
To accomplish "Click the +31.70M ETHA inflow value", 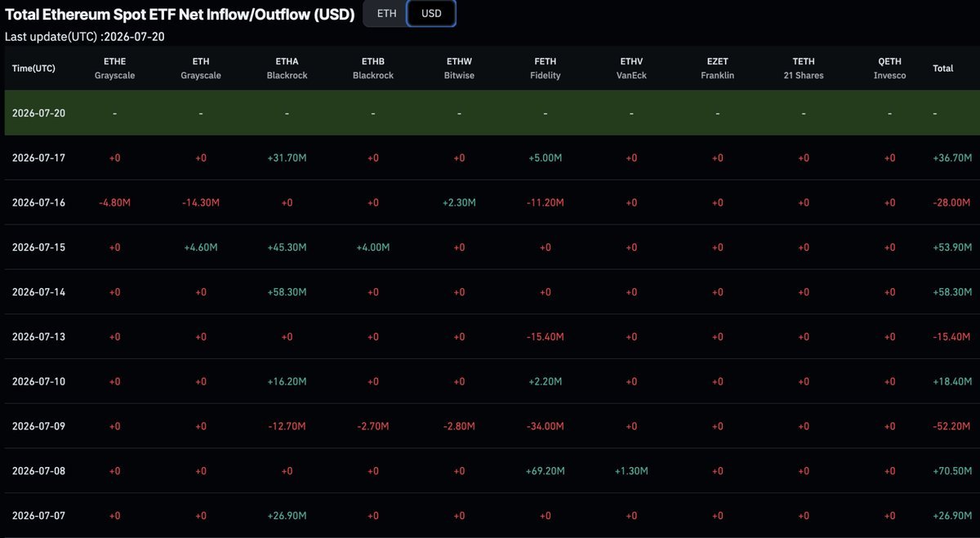I will point(287,158).
